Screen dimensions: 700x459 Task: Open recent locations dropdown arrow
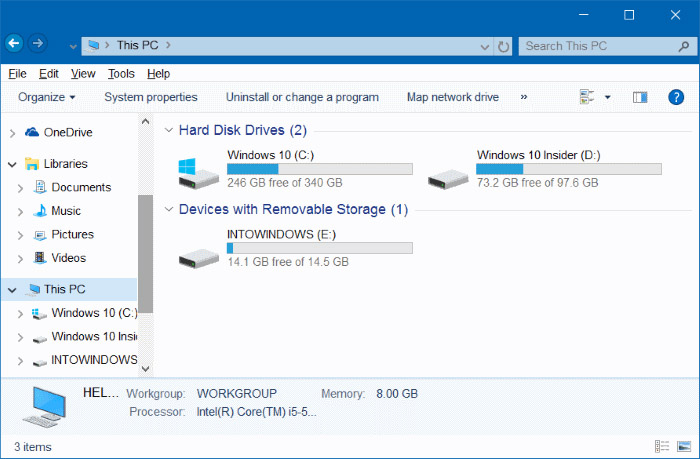click(73, 46)
